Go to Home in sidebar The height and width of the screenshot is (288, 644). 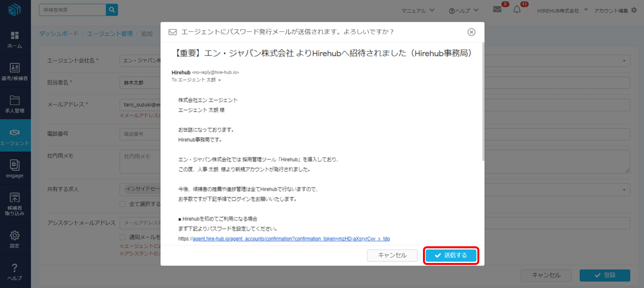15,40
